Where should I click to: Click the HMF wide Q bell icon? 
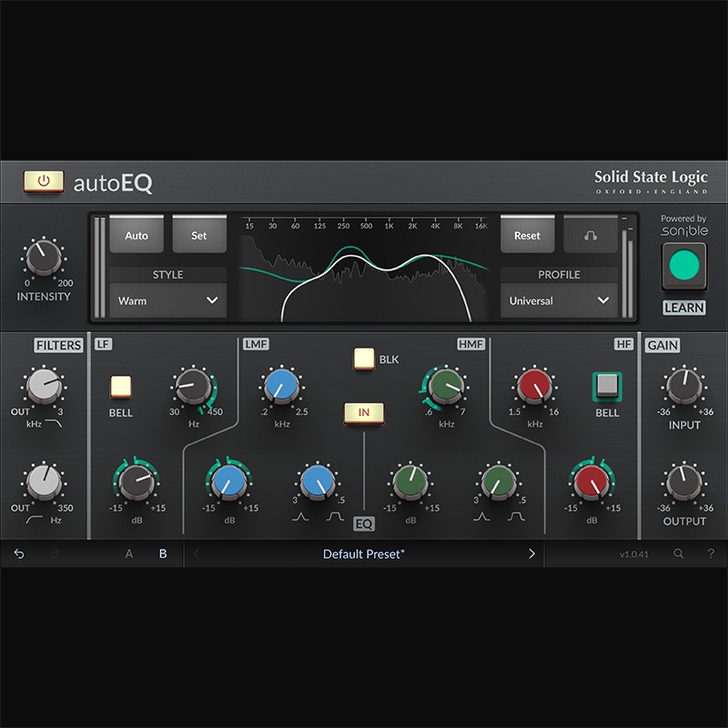point(516,517)
